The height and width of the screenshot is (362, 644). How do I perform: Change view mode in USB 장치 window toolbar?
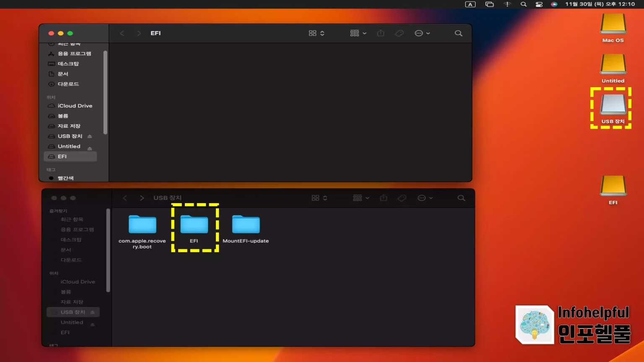(319, 198)
